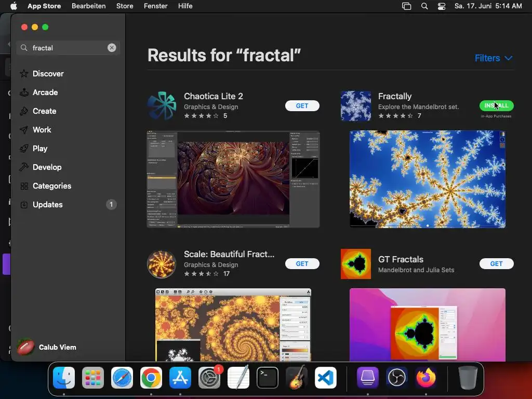Open the Fenster menu
The height and width of the screenshot is (399, 532).
point(155,6)
